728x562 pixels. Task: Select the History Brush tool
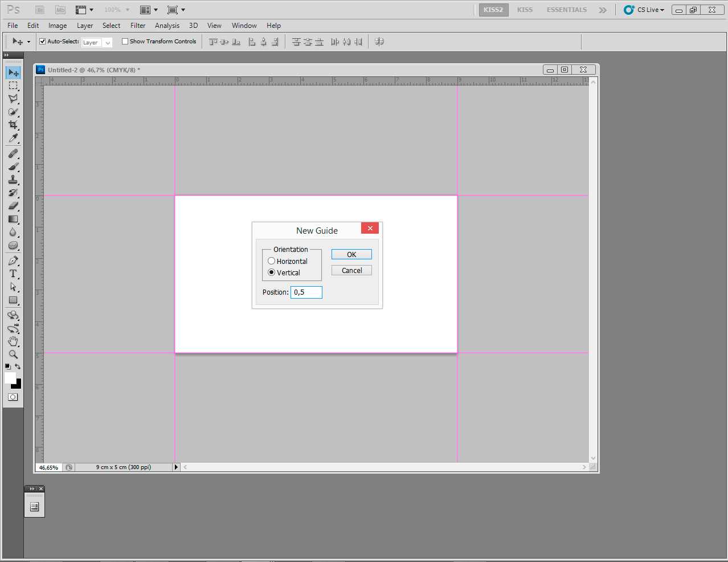click(13, 193)
